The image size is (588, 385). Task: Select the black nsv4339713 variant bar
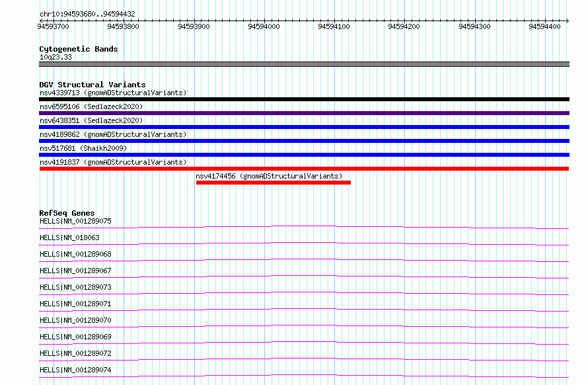[304, 99]
